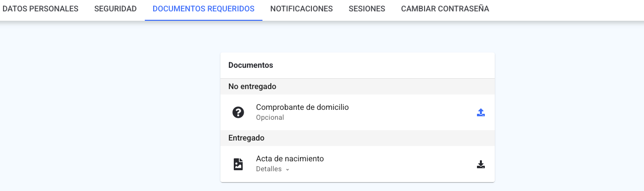The image size is (644, 191).
Task: Click the image file icon beside Acta de nacimiento
Action: [238, 164]
